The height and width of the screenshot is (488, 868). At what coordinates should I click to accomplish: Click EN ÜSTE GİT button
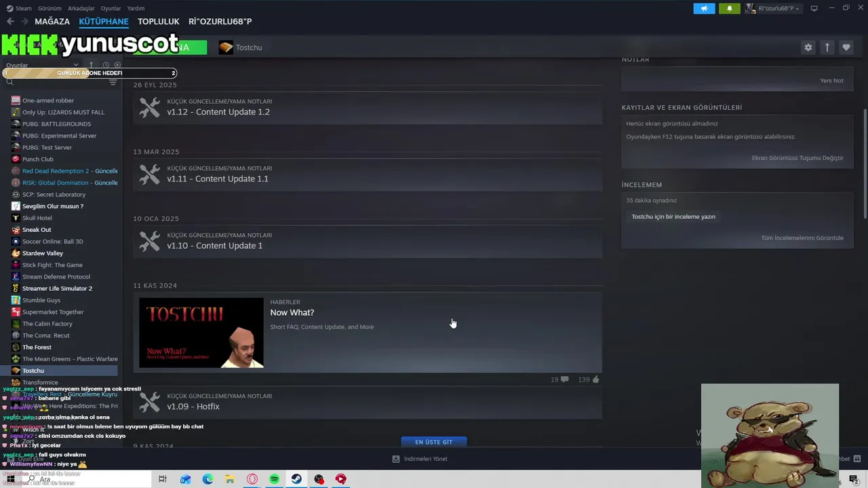(434, 442)
